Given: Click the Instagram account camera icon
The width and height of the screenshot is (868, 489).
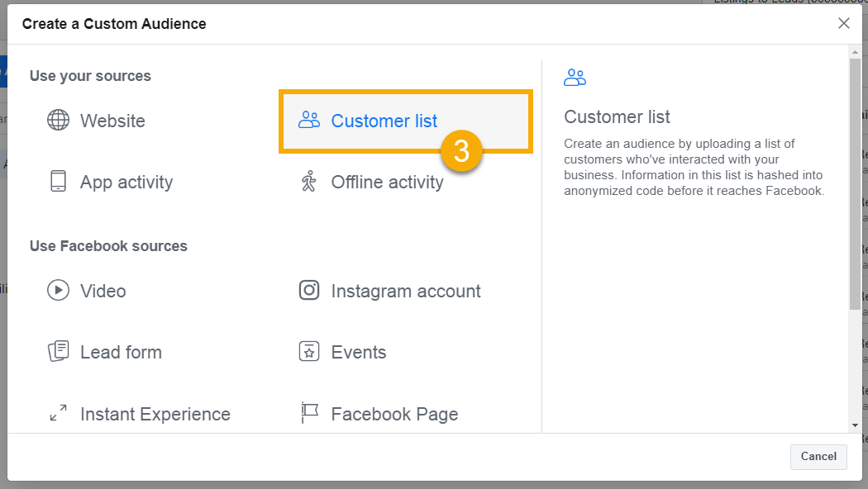Looking at the screenshot, I should tap(309, 290).
